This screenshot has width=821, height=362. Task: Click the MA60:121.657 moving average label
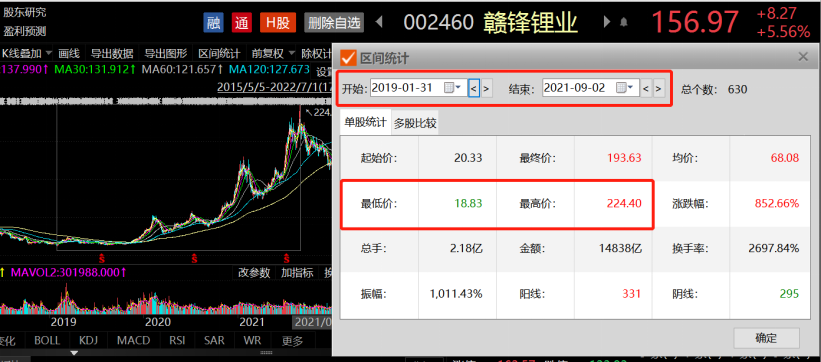click(183, 69)
